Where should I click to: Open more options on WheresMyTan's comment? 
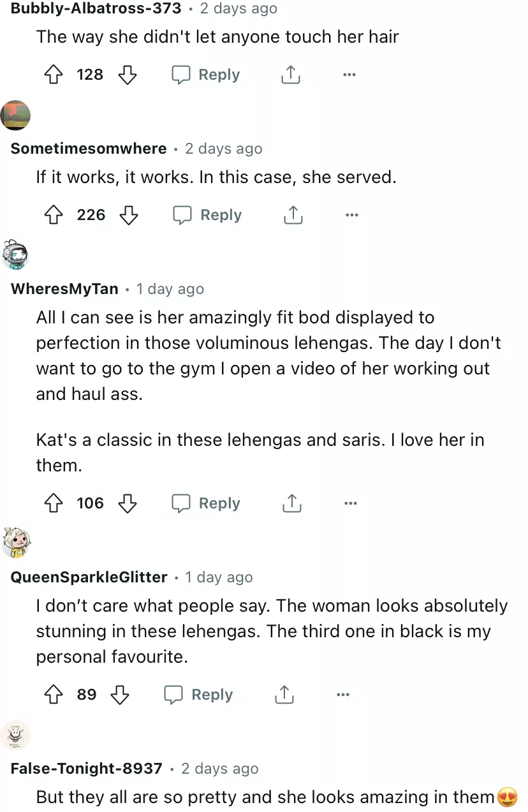350,504
